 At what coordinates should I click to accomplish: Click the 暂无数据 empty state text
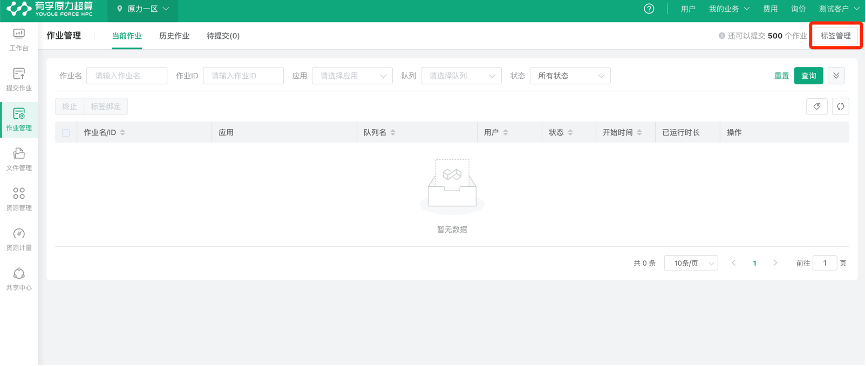[x=452, y=230]
